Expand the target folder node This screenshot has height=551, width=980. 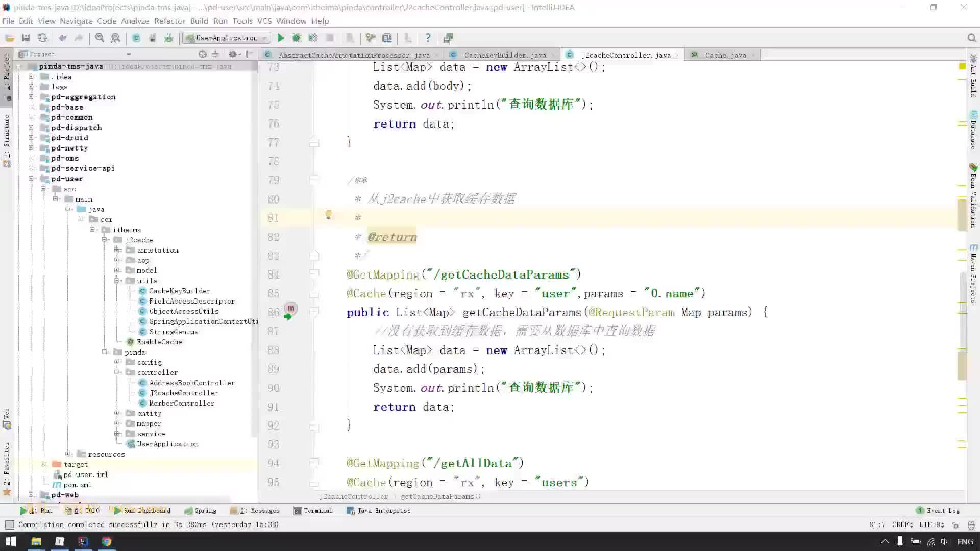point(43,464)
